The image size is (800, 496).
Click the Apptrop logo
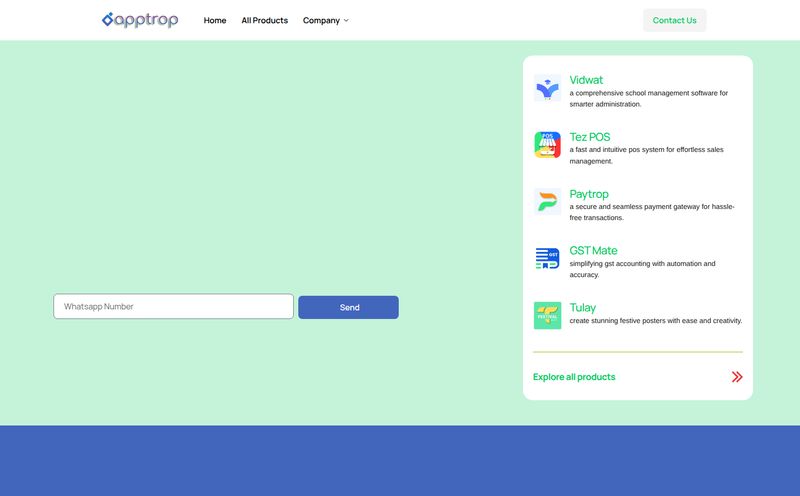pos(140,20)
